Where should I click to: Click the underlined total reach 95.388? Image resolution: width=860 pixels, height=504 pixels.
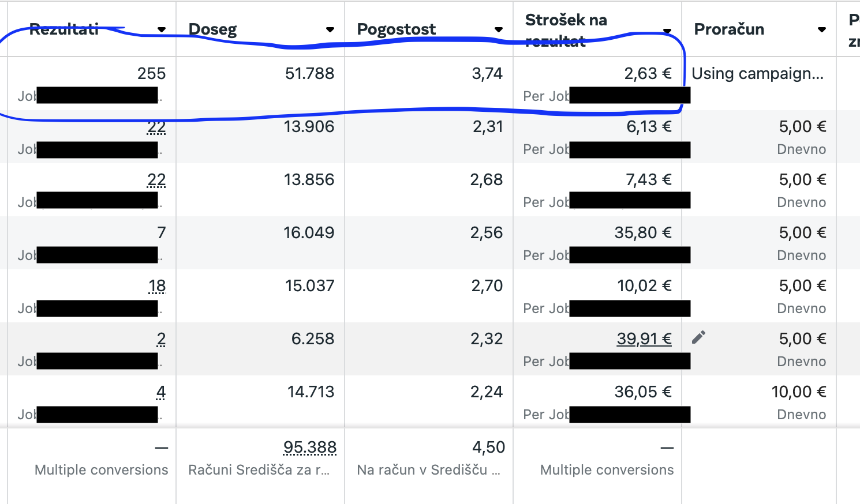pos(310,447)
